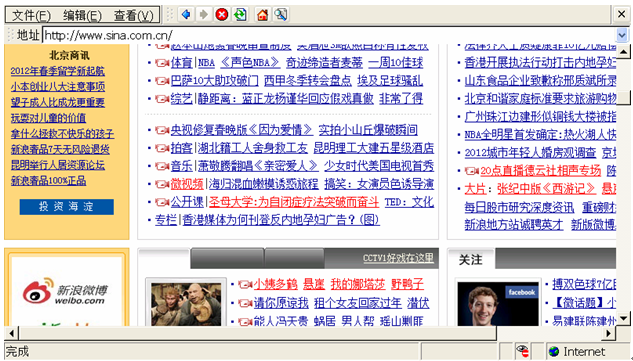The image size is (633, 361).
Task: Refresh the page with the green icon
Action: (240, 15)
